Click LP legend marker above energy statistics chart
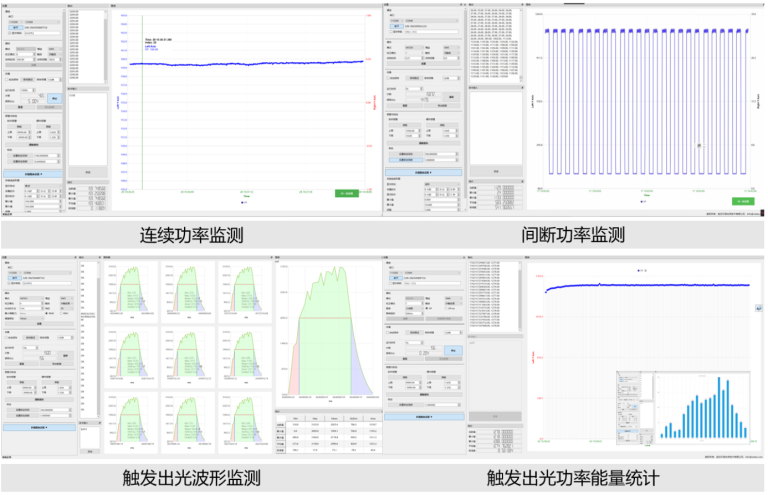This screenshot has width=768, height=495. click(x=641, y=270)
